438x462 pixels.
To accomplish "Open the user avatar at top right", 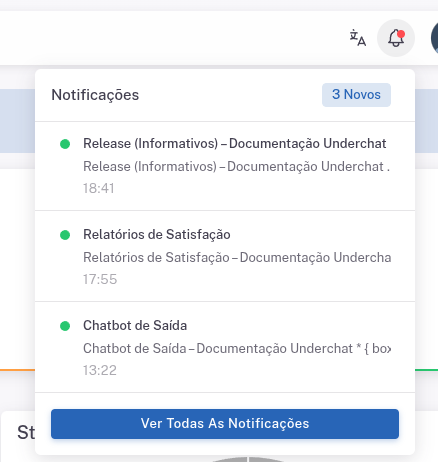I will pyautogui.click(x=434, y=38).
